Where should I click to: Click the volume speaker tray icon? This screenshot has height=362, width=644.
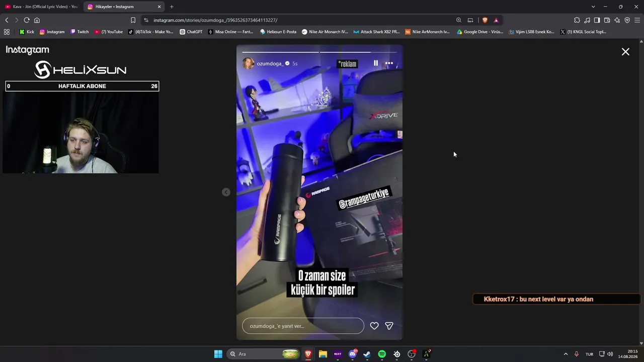pos(610,354)
